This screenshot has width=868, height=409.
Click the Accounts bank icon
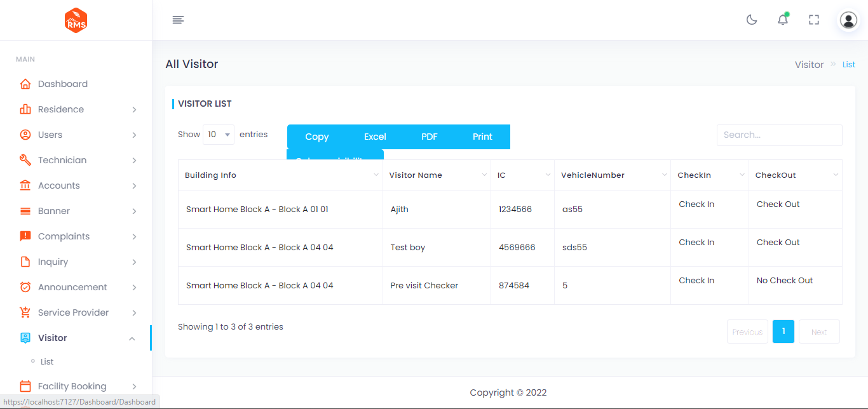point(25,185)
